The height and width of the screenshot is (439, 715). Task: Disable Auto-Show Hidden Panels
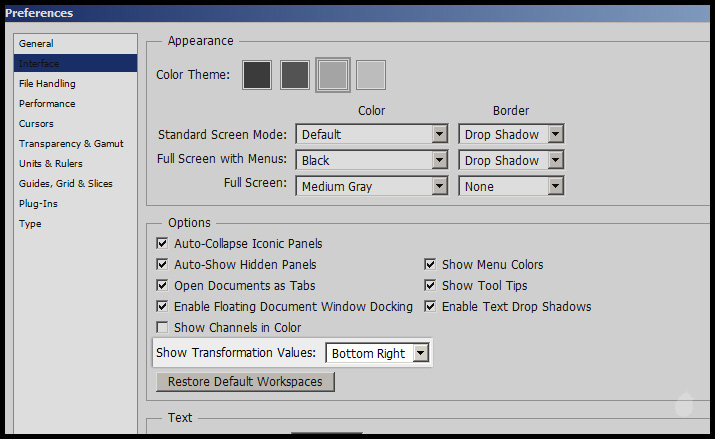(163, 265)
